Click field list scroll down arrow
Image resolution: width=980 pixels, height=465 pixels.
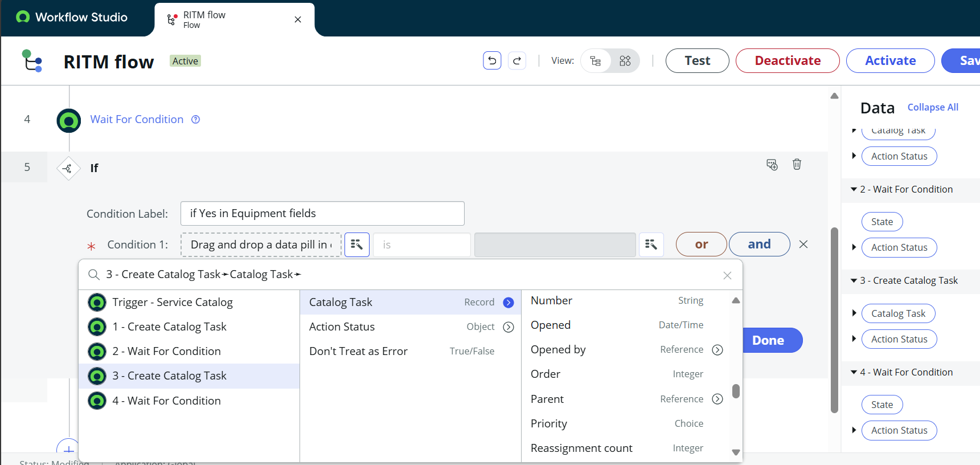pos(736,452)
